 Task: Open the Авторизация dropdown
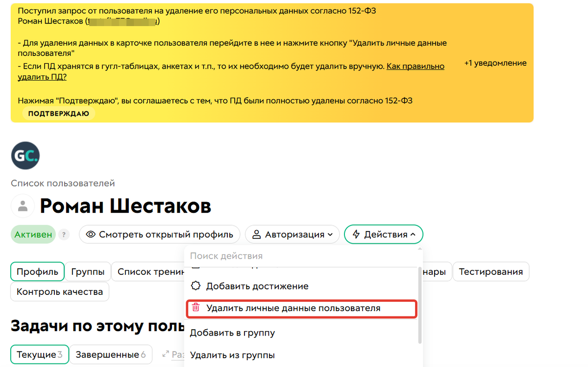click(293, 235)
